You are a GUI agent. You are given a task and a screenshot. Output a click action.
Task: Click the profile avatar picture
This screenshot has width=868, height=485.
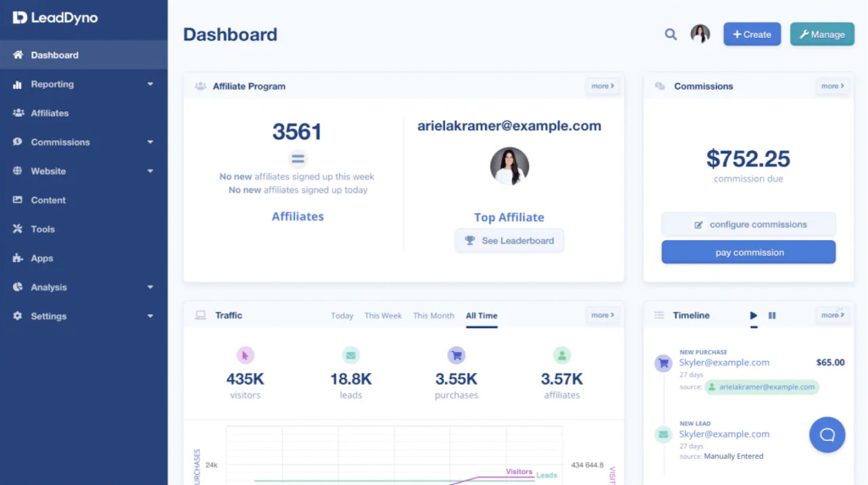click(700, 33)
